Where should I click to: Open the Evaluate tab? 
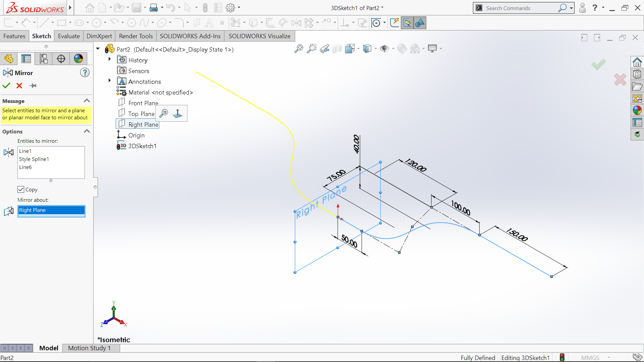[x=69, y=36]
